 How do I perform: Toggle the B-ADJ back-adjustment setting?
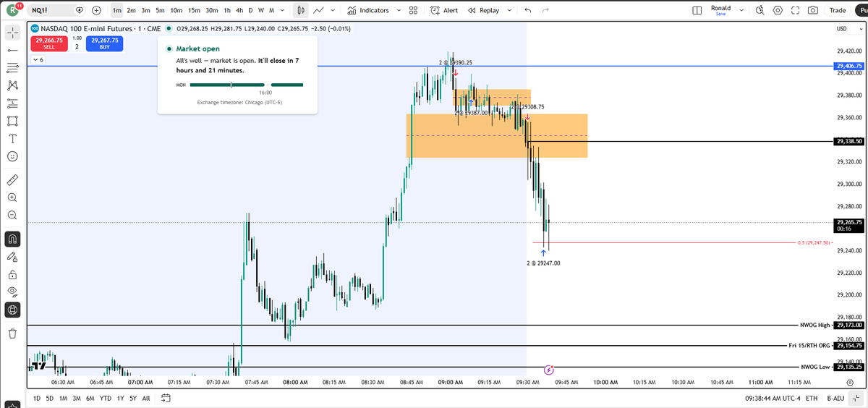pyautogui.click(x=836, y=398)
